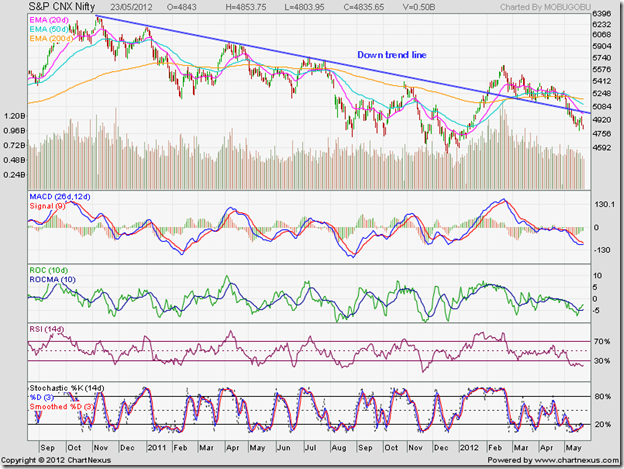Screen dimensions: 624x469
Task: Click the ROC (10d) indicator label
Action: click(49, 271)
